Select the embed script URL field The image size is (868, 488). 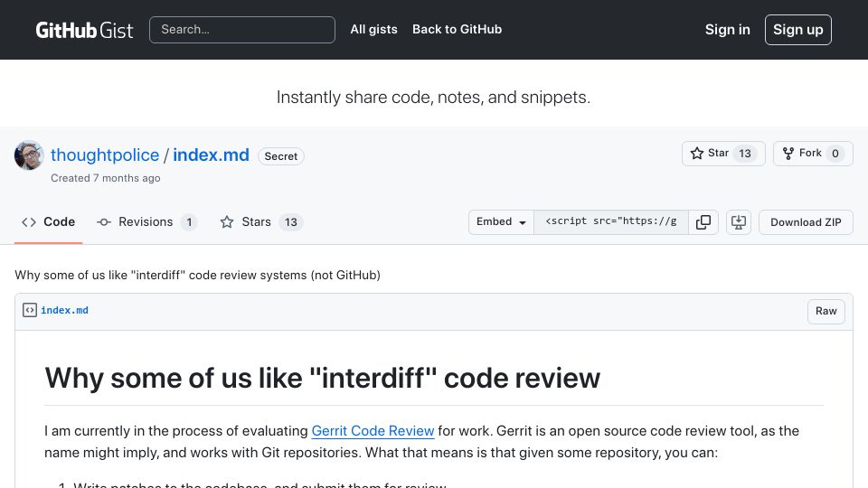tap(611, 222)
